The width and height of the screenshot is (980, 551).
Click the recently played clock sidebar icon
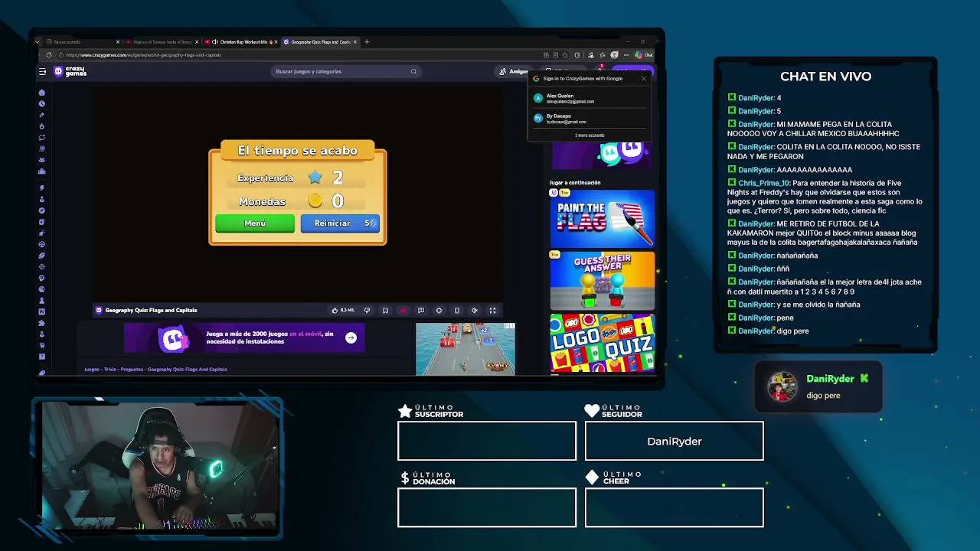tap(42, 104)
